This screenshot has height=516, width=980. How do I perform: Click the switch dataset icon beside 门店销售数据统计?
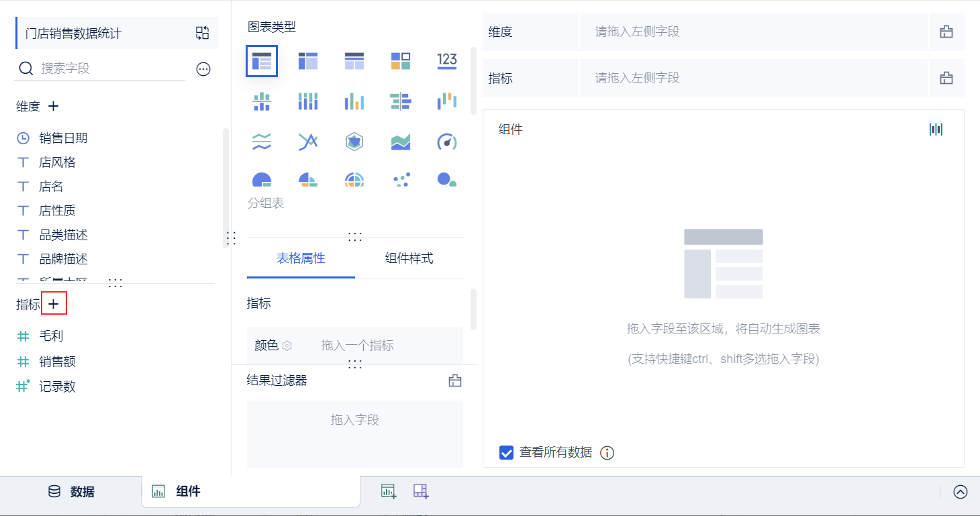pyautogui.click(x=203, y=33)
